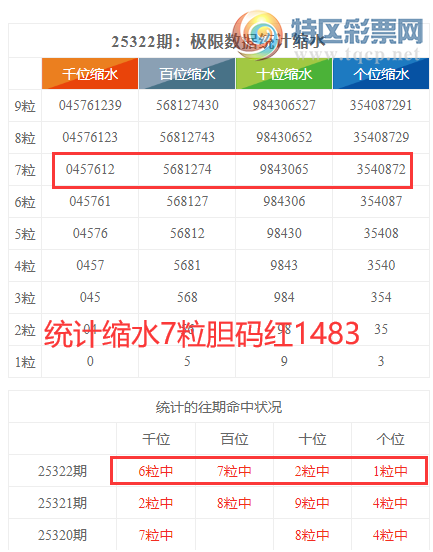Click the 25322期 row label
Image resolution: width=433 pixels, height=552 pixels.
[x=62, y=471]
